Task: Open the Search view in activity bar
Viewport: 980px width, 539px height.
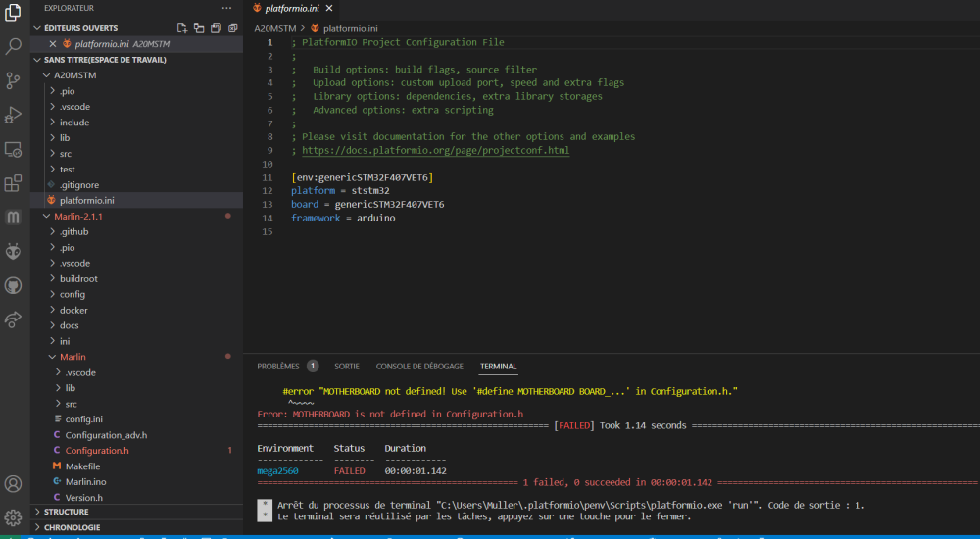Action: [x=14, y=46]
